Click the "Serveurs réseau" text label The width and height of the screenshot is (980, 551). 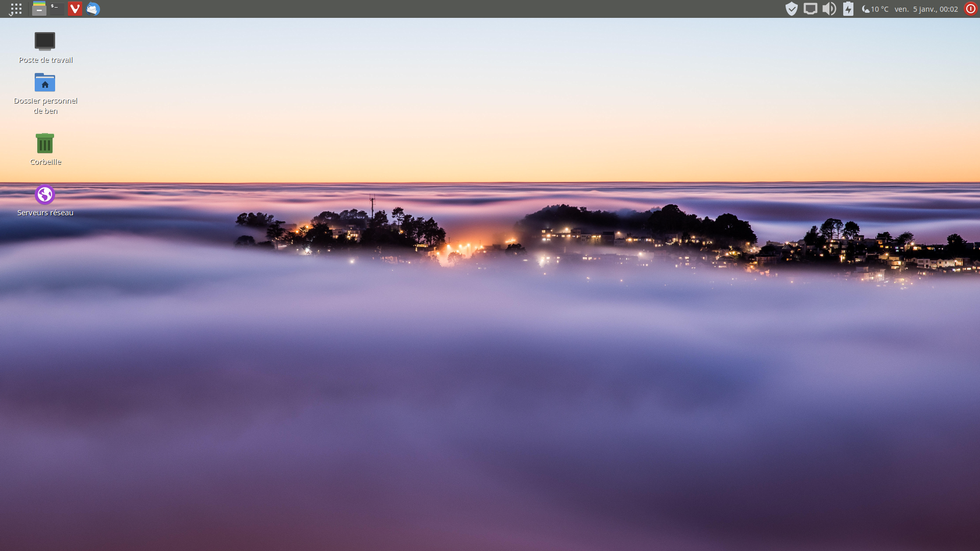45,213
